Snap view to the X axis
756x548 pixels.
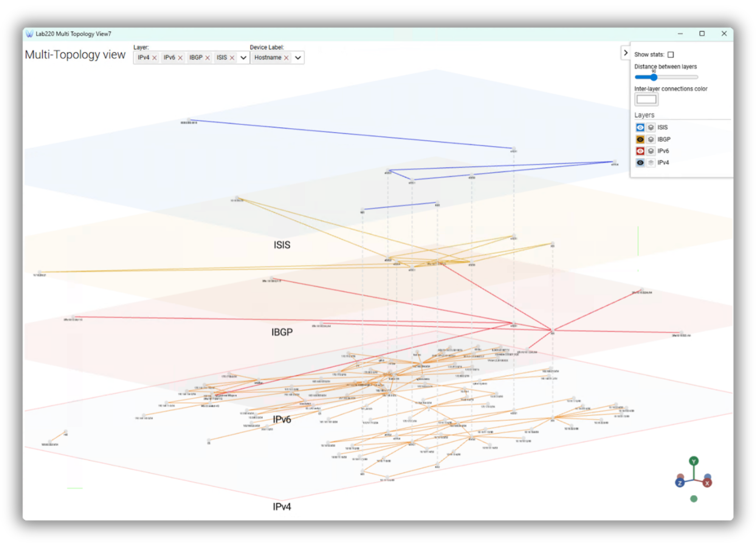click(x=707, y=483)
